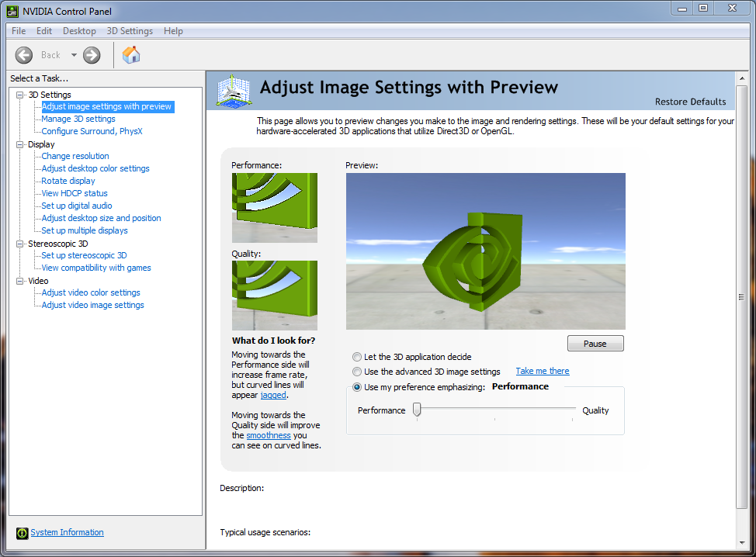This screenshot has width=756, height=557.
Task: Select 'Let the 3D application decide'
Action: [x=356, y=357]
